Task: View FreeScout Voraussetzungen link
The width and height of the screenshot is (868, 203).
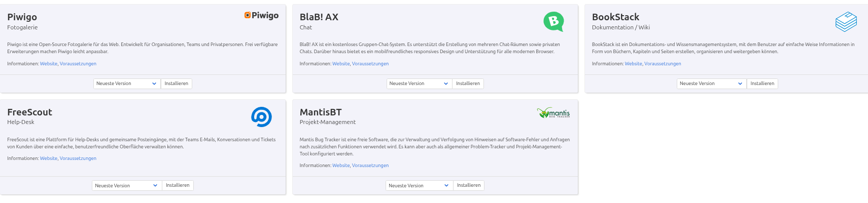Action: (78, 158)
